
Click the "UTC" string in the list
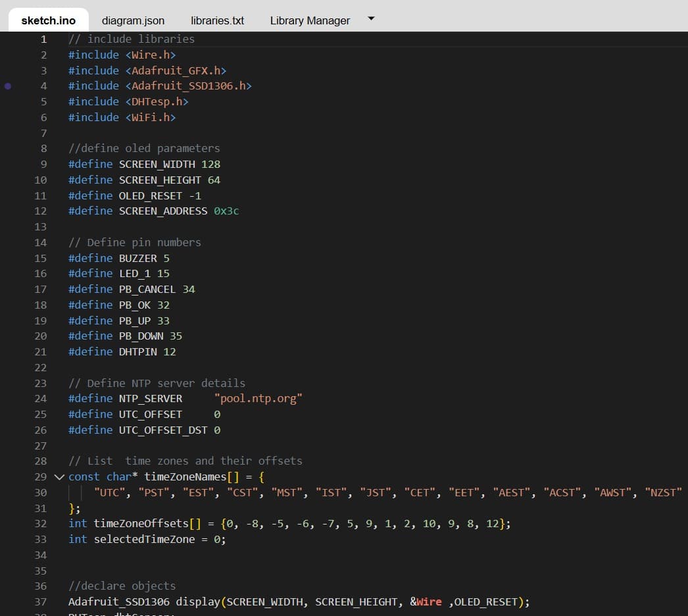110,493
